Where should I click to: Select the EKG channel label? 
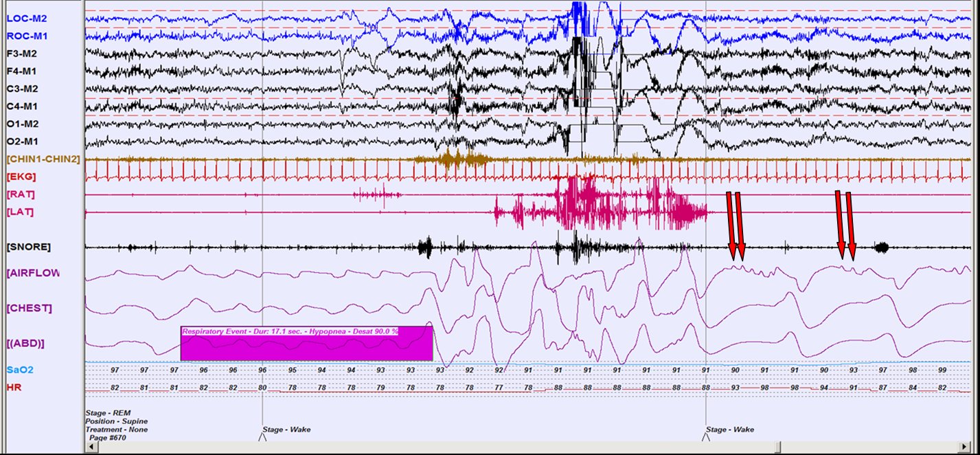pyautogui.click(x=21, y=177)
